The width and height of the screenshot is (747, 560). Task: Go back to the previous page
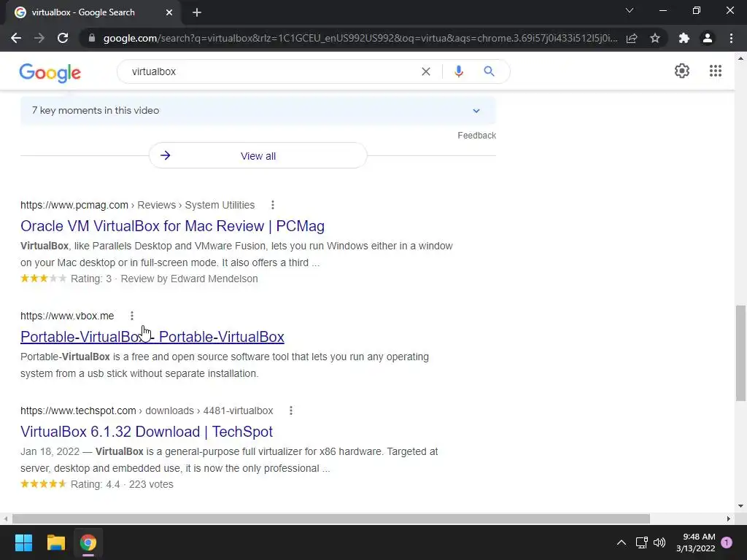16,38
